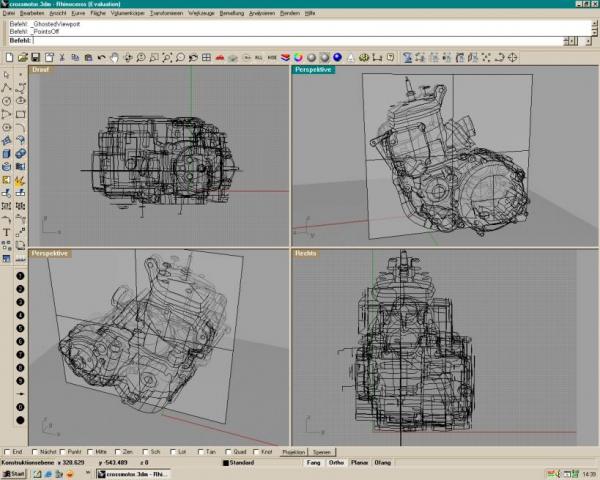Open the Edit Layers stacked icon

(x=285, y=58)
